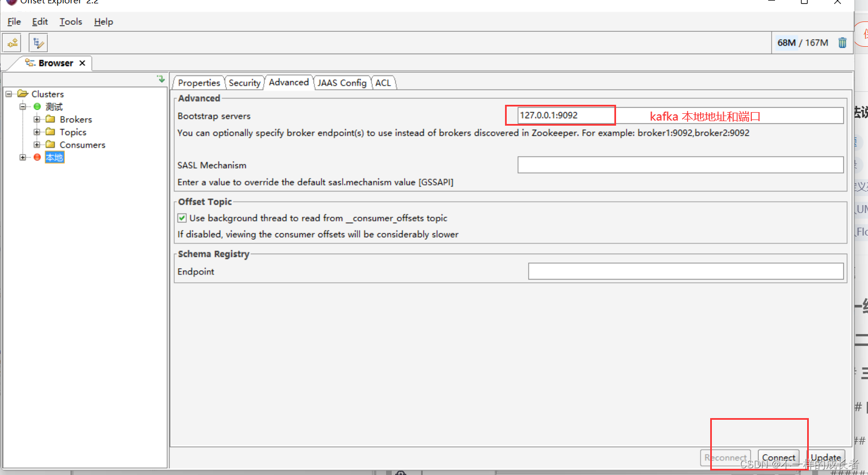Click the trash icon to free memory

point(842,42)
